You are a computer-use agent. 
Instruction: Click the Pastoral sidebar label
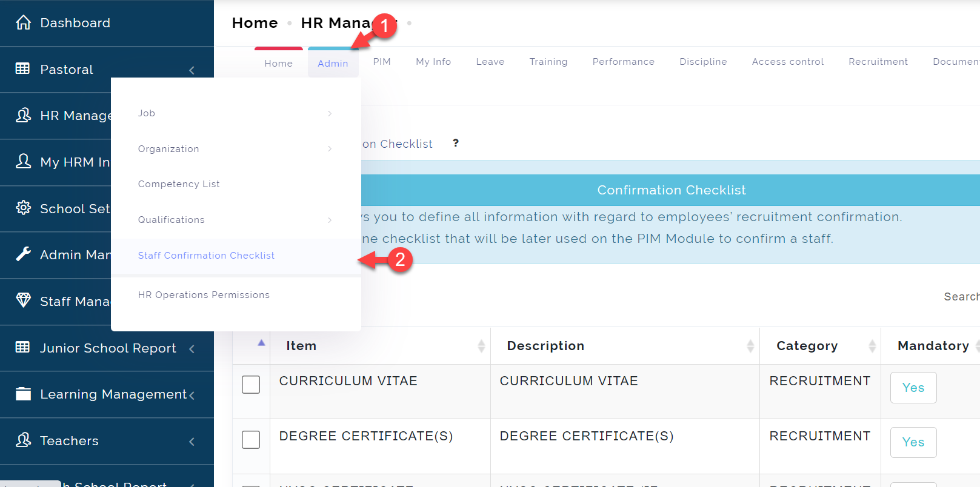tap(67, 70)
